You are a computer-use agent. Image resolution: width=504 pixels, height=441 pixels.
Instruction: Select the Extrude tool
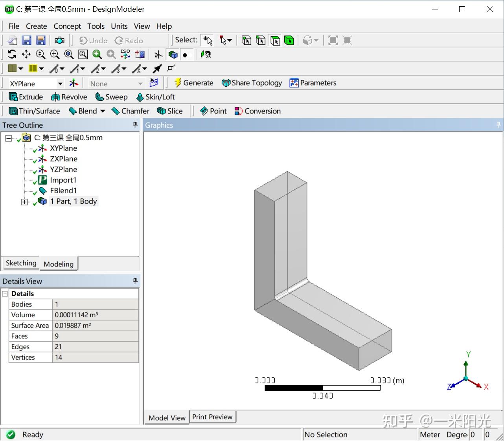coord(26,97)
